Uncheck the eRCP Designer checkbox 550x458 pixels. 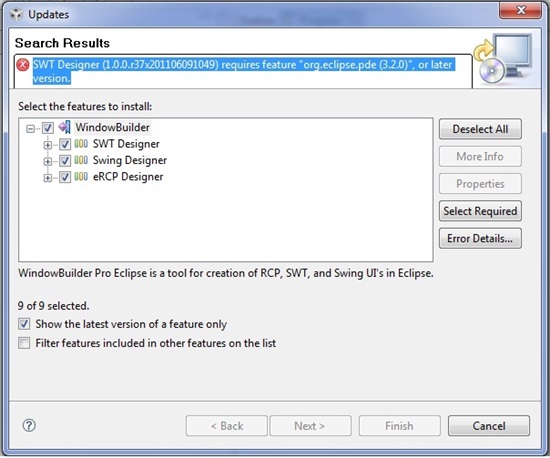point(65,177)
